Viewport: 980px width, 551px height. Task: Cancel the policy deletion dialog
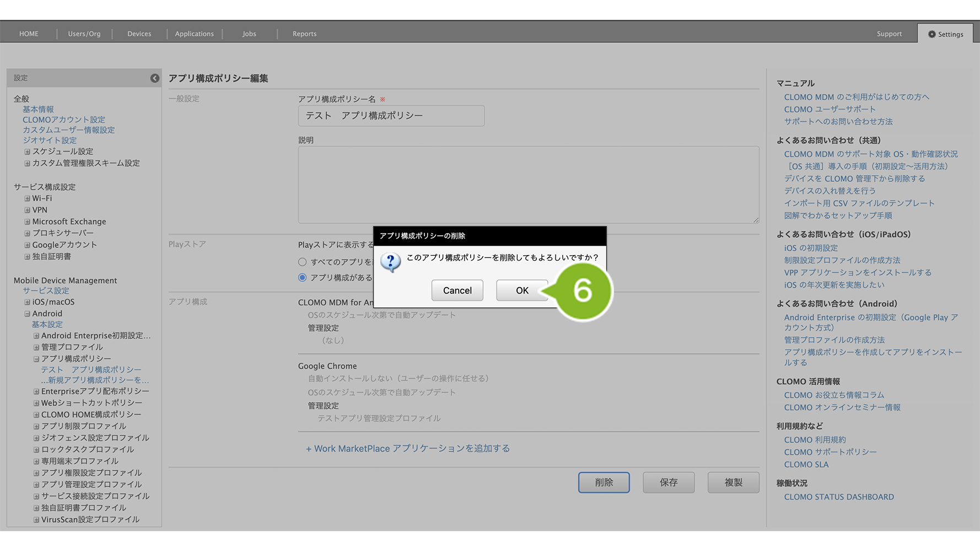point(457,290)
